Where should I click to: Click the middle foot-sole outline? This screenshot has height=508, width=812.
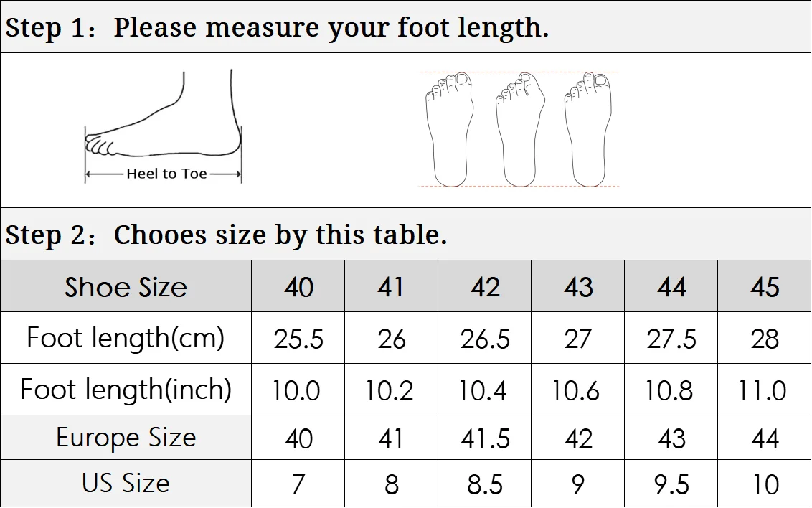520,129
